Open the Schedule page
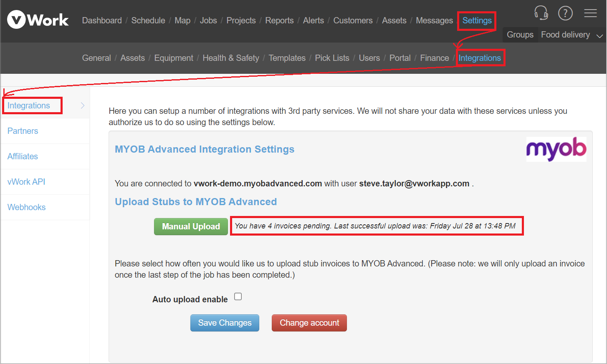The height and width of the screenshot is (364, 607). pos(148,20)
